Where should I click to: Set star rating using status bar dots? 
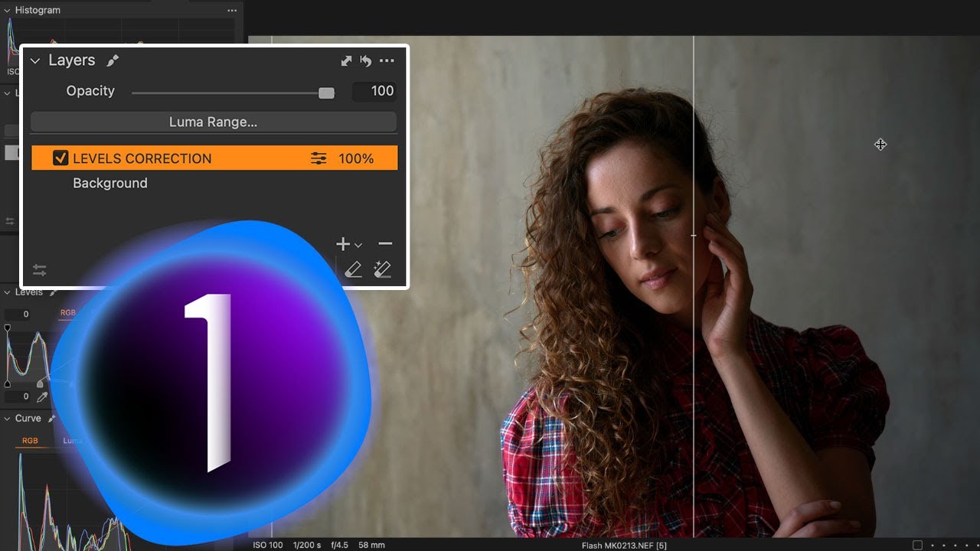click(x=954, y=546)
